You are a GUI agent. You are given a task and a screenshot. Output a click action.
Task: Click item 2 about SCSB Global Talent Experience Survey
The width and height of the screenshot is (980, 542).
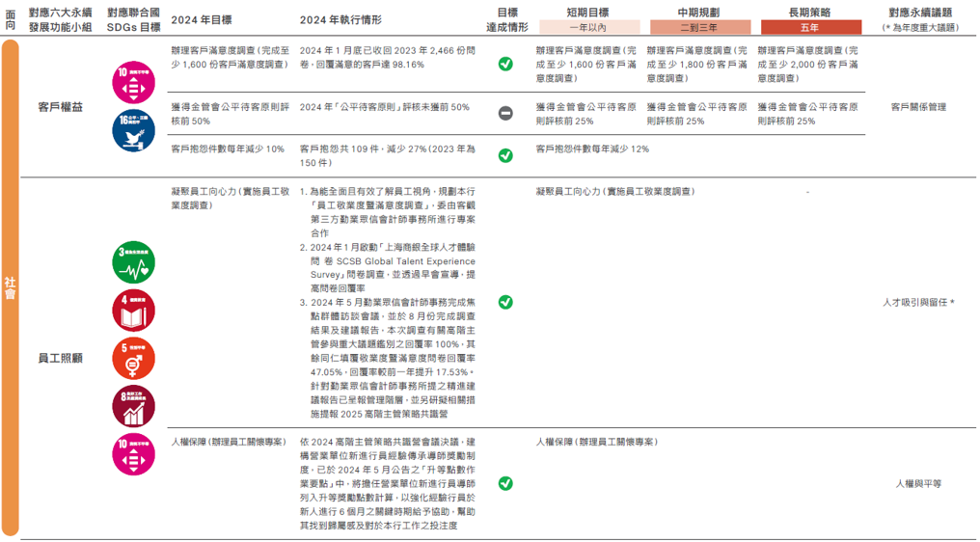(x=387, y=268)
